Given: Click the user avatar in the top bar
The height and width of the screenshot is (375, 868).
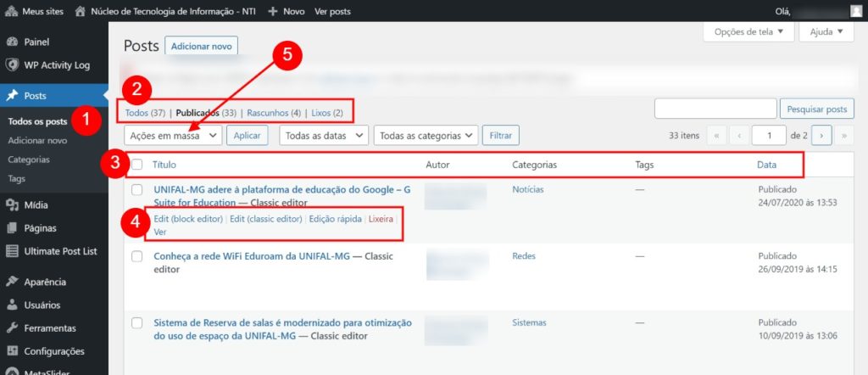Looking at the screenshot, I should [x=856, y=11].
